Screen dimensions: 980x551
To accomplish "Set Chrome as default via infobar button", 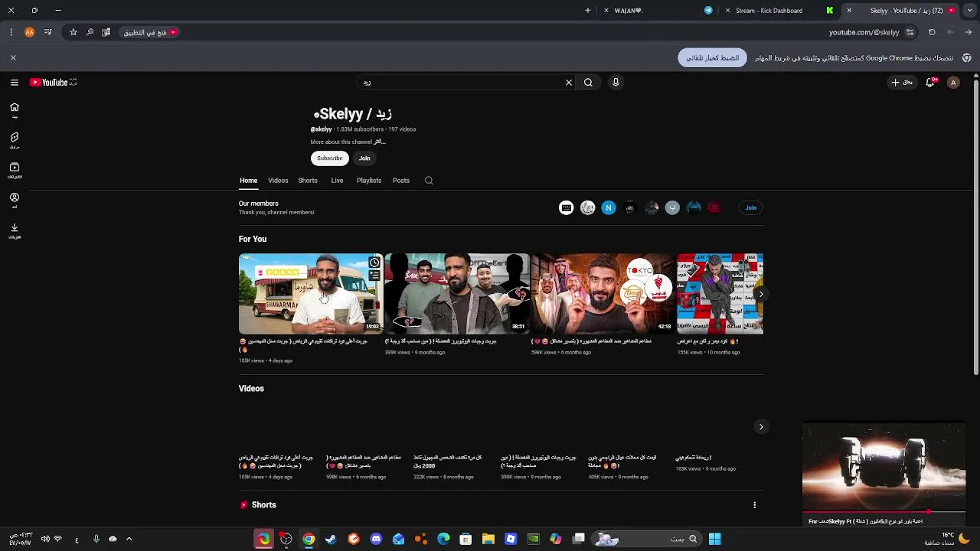I will click(712, 58).
